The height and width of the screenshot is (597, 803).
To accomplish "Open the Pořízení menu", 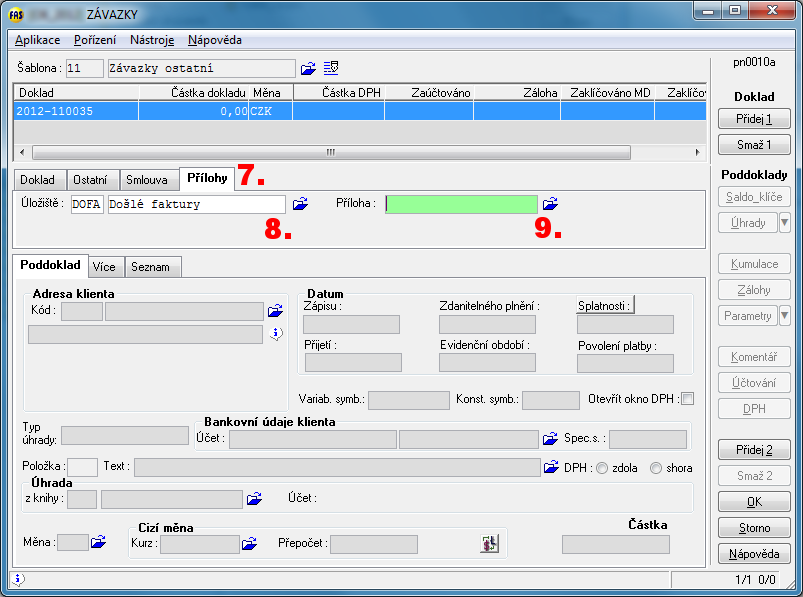I will [95, 40].
